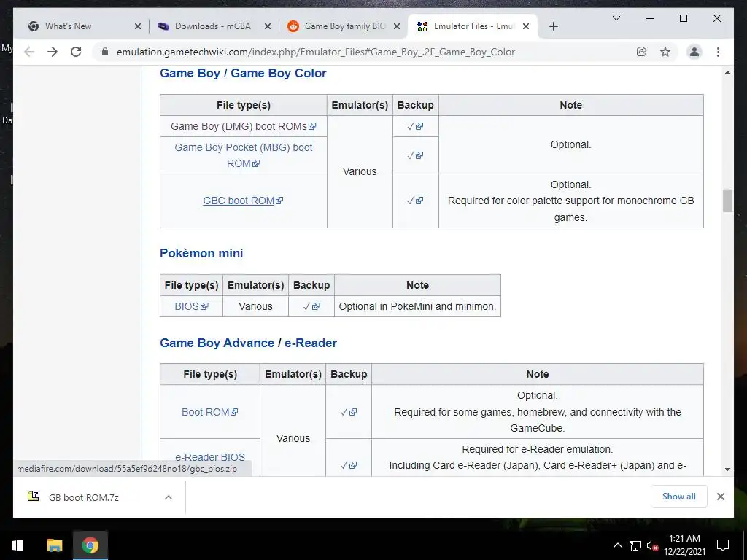
Task: Open the network status tray icon
Action: pos(635,545)
